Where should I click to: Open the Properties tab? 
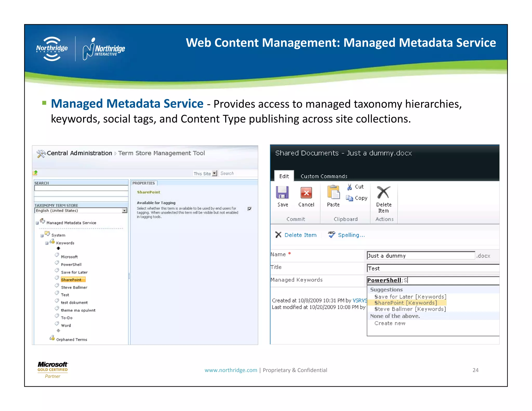click(144, 183)
